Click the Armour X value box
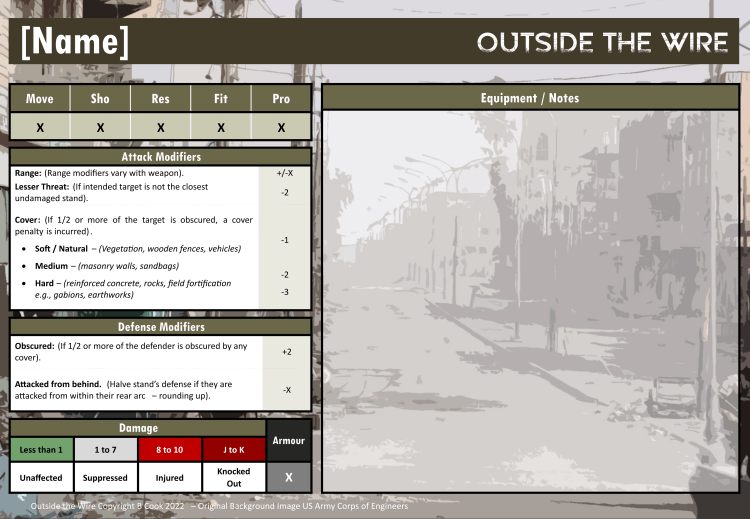This screenshot has height=519, width=750. click(289, 478)
